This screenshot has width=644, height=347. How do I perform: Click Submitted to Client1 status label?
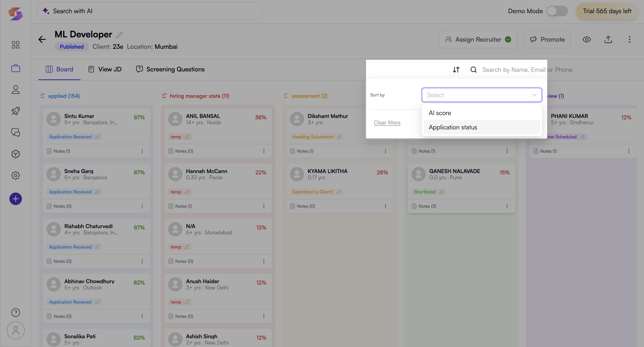pyautogui.click(x=313, y=192)
